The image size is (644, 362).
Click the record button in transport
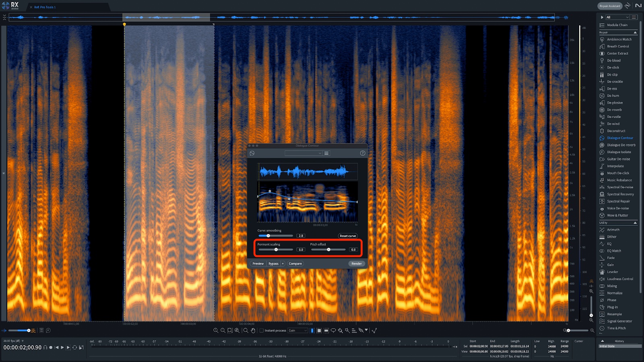click(x=51, y=348)
